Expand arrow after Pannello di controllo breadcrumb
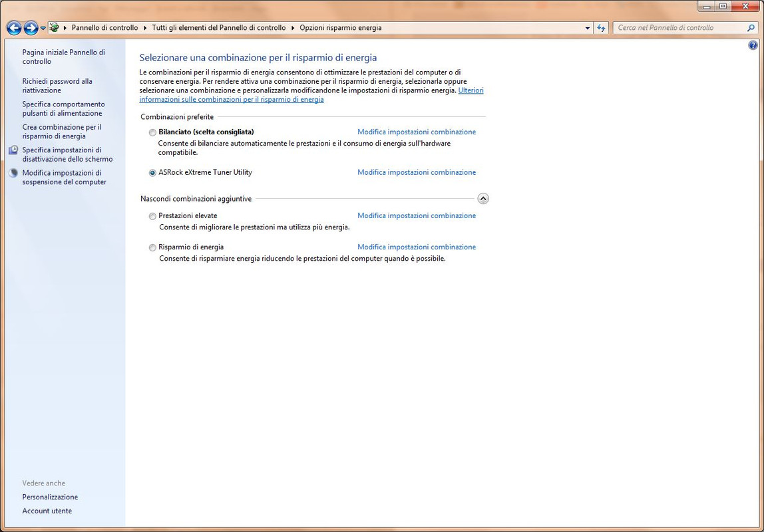The width and height of the screenshot is (764, 532). point(144,28)
